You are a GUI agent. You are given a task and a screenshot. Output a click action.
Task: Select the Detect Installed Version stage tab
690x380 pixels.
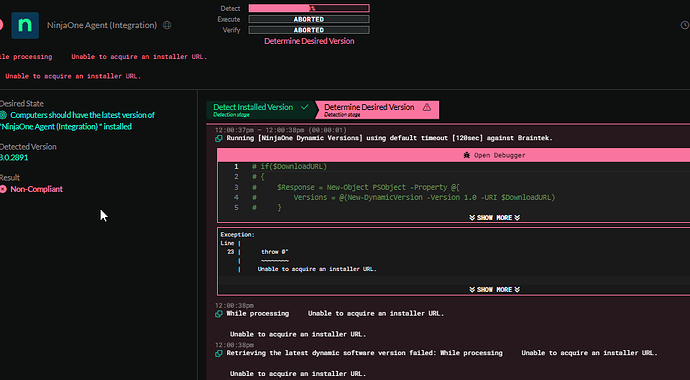pos(261,110)
